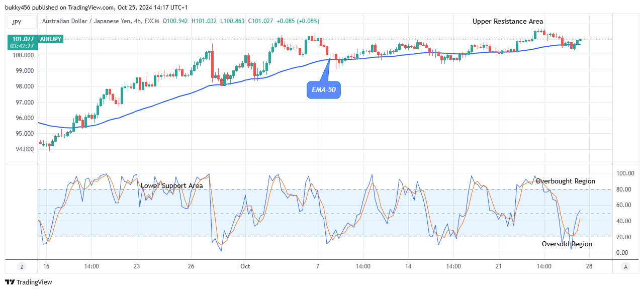Click the Overbought Region annotation

click(x=566, y=181)
